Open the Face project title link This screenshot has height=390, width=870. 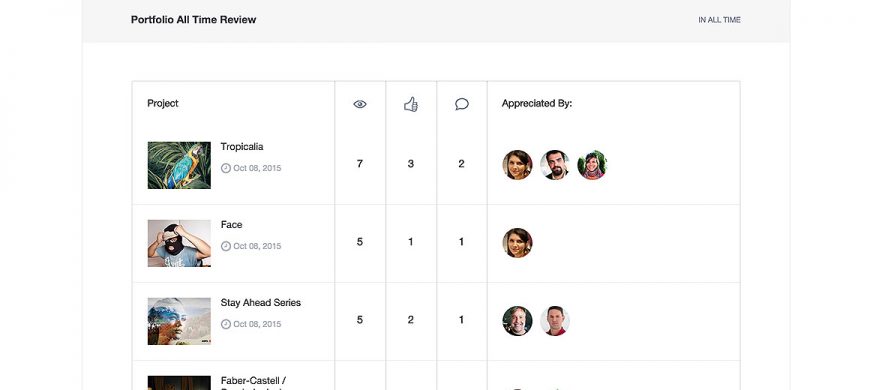point(231,225)
